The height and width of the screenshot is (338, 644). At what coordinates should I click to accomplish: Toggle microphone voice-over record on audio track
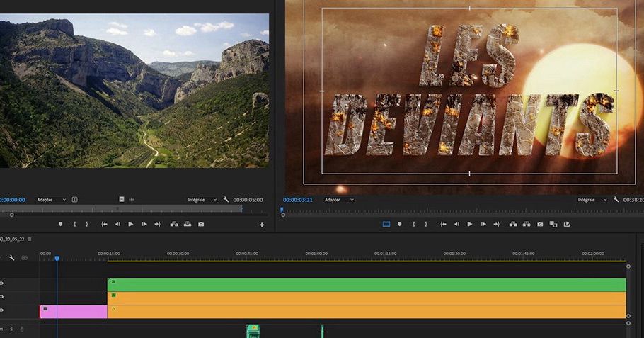tap(22, 329)
